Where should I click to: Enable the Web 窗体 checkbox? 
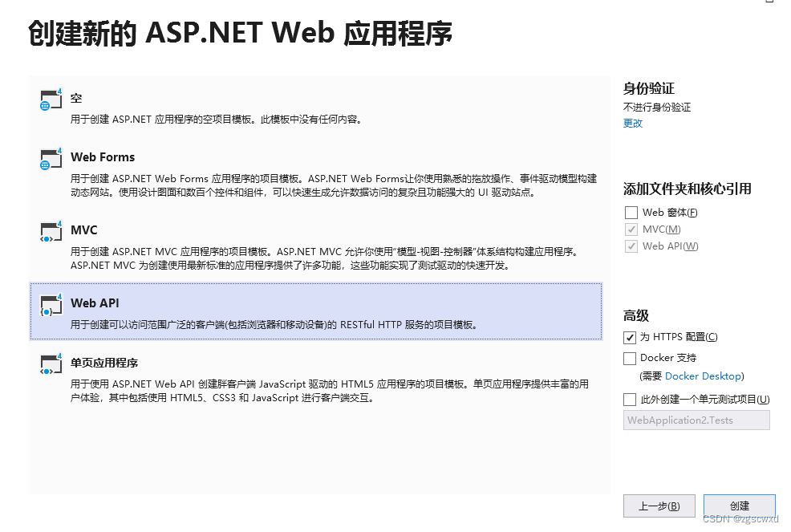(631, 213)
